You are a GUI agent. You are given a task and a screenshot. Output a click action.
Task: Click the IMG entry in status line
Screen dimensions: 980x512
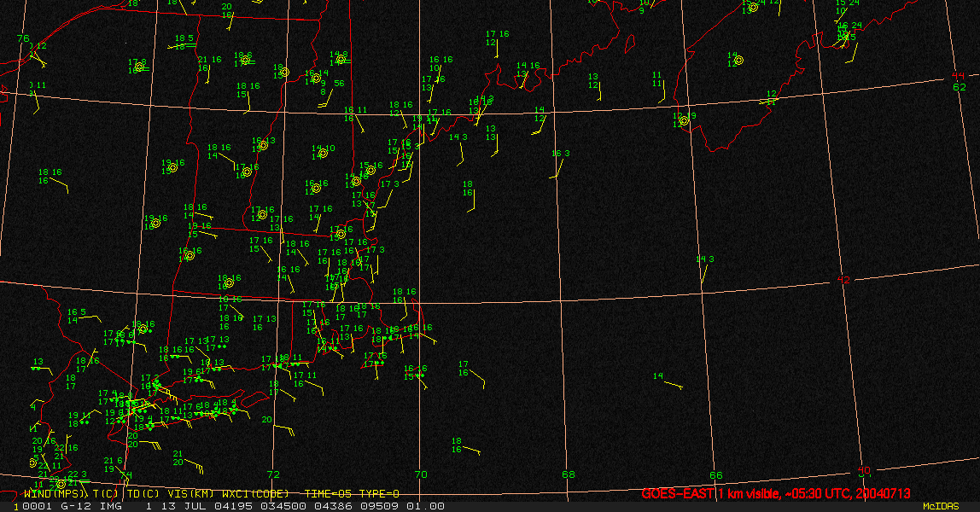pos(111,506)
